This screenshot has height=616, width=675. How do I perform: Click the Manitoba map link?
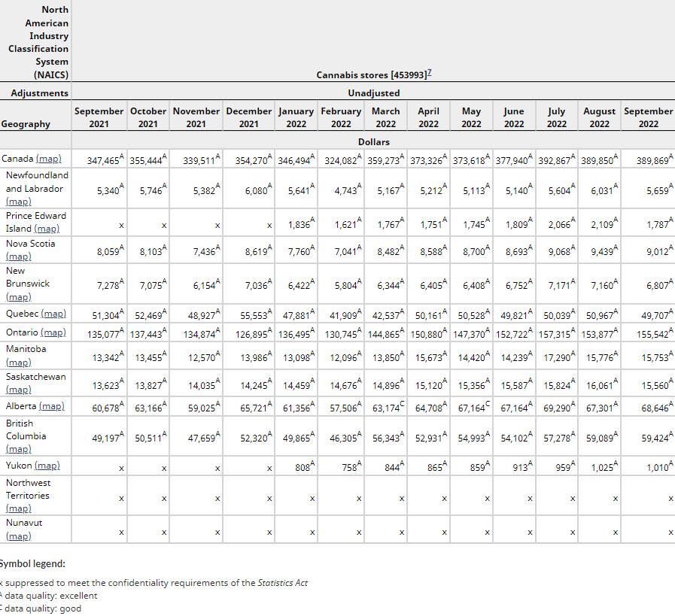pos(18,363)
